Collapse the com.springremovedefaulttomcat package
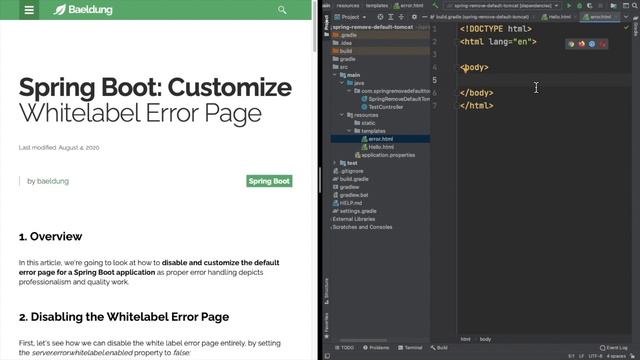640x360 pixels. point(349,91)
